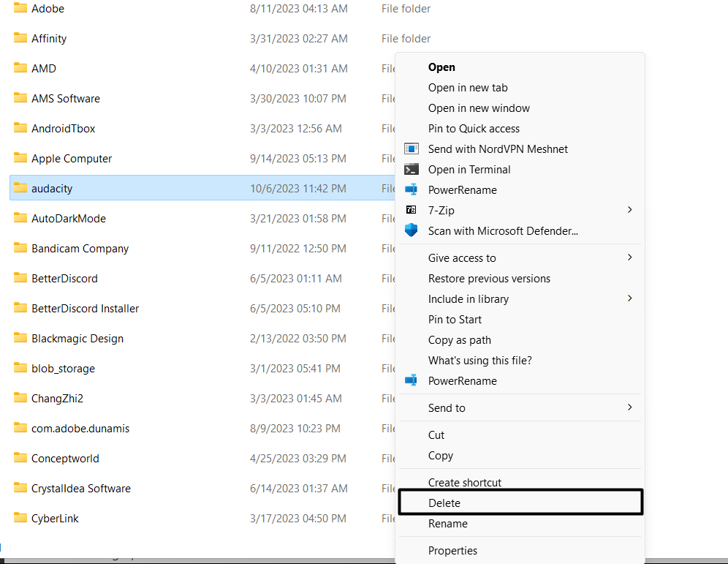Expand the Give access to submenu
The width and height of the screenshot is (728, 564).
pos(629,257)
